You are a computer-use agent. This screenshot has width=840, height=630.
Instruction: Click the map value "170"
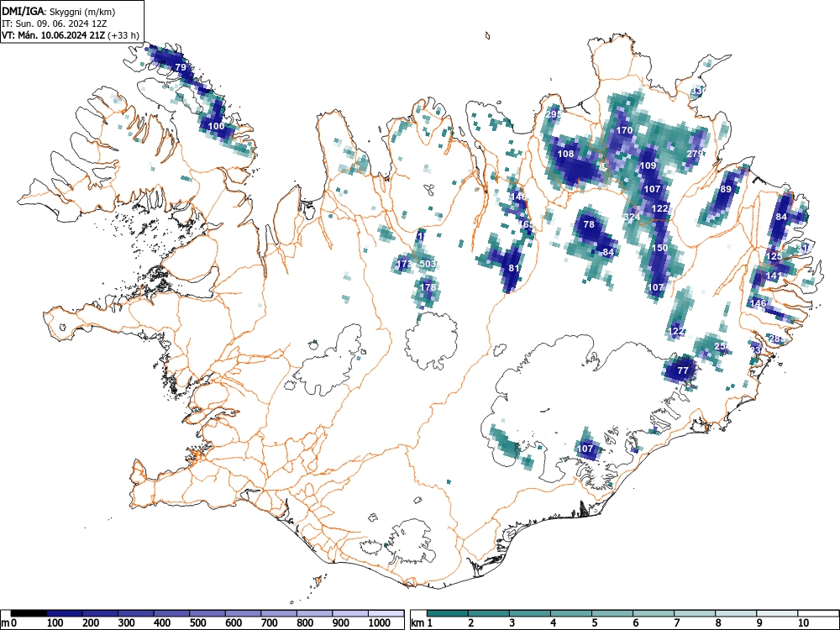(624, 130)
